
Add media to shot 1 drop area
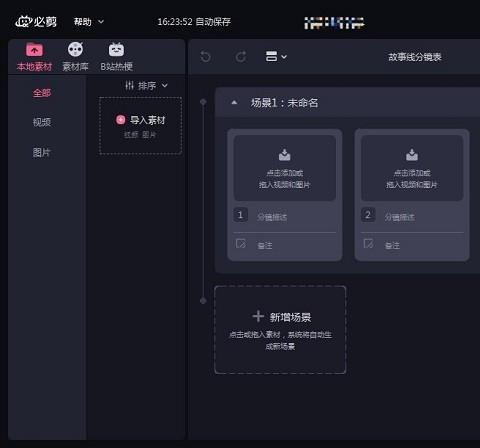[285, 168]
